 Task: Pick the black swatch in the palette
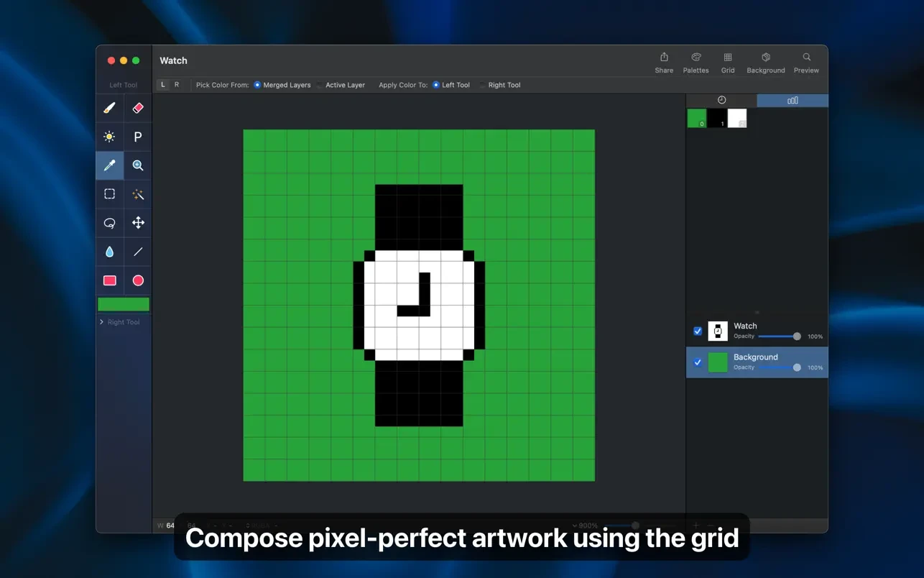(717, 118)
